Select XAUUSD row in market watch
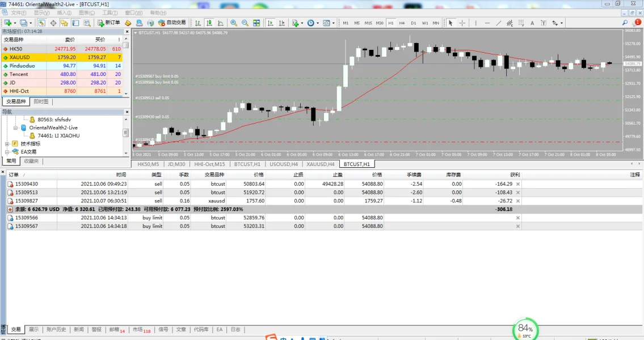 click(35, 57)
